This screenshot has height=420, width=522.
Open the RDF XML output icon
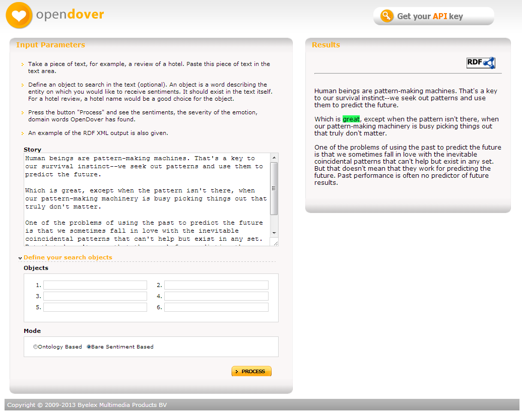click(x=481, y=62)
